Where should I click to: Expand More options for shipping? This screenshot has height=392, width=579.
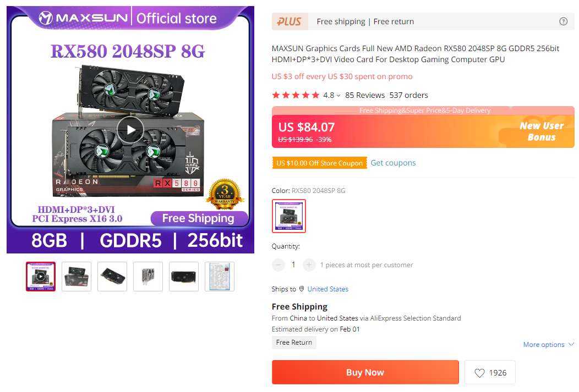pos(548,344)
